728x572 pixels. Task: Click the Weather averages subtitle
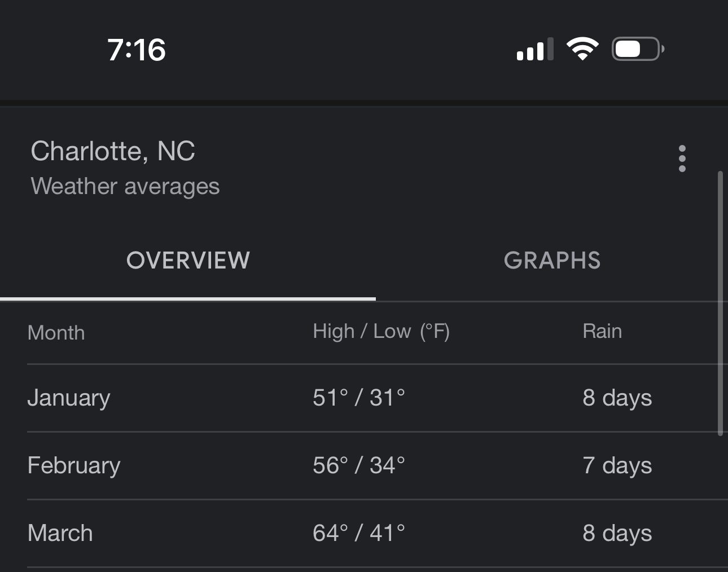coord(125,187)
